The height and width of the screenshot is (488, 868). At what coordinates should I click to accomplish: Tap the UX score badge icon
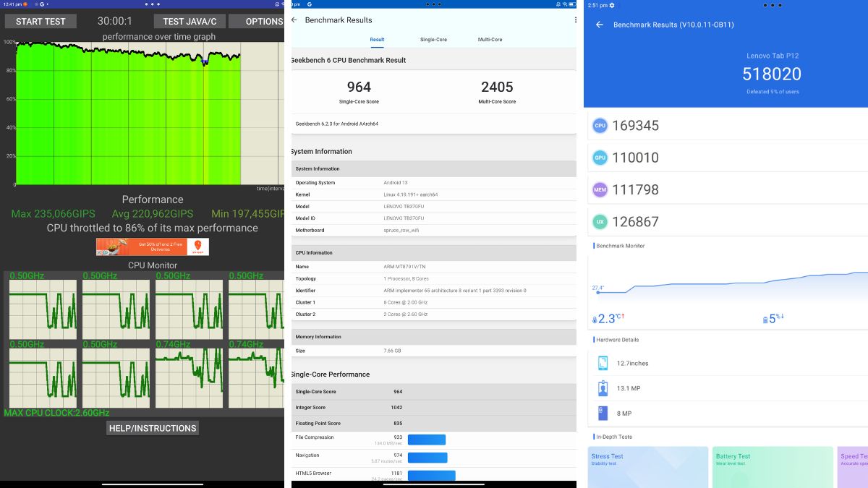coord(600,222)
